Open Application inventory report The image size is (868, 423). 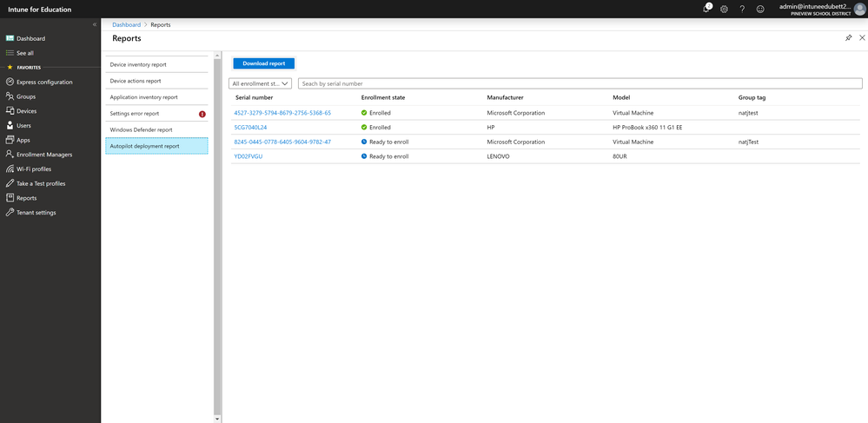tap(156, 97)
